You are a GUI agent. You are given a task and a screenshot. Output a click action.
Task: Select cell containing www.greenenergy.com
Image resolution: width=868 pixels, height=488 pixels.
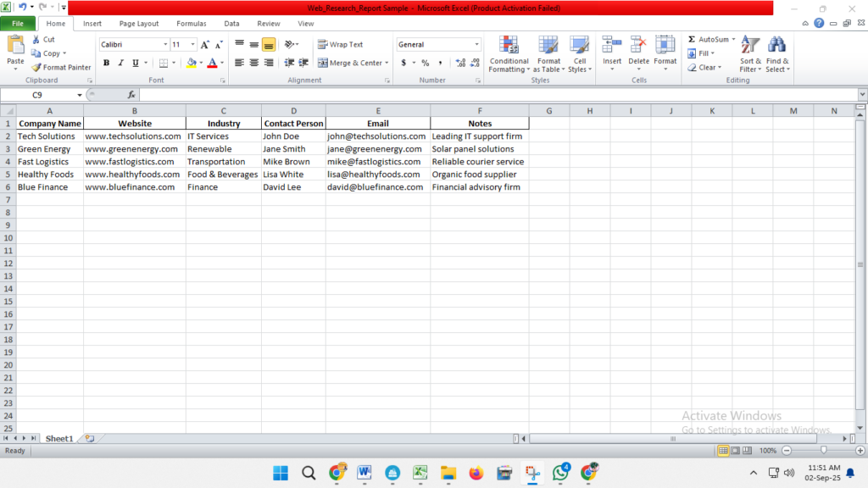coord(135,149)
